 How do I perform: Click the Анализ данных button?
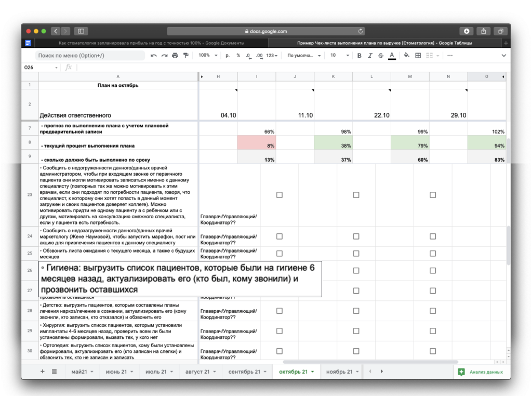pyautogui.click(x=481, y=372)
